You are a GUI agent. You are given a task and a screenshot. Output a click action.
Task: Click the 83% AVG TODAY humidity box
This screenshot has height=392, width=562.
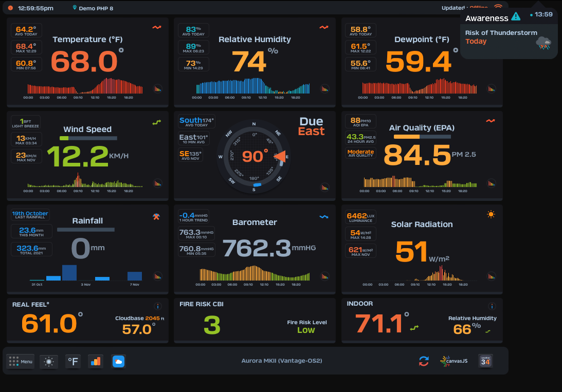click(193, 30)
